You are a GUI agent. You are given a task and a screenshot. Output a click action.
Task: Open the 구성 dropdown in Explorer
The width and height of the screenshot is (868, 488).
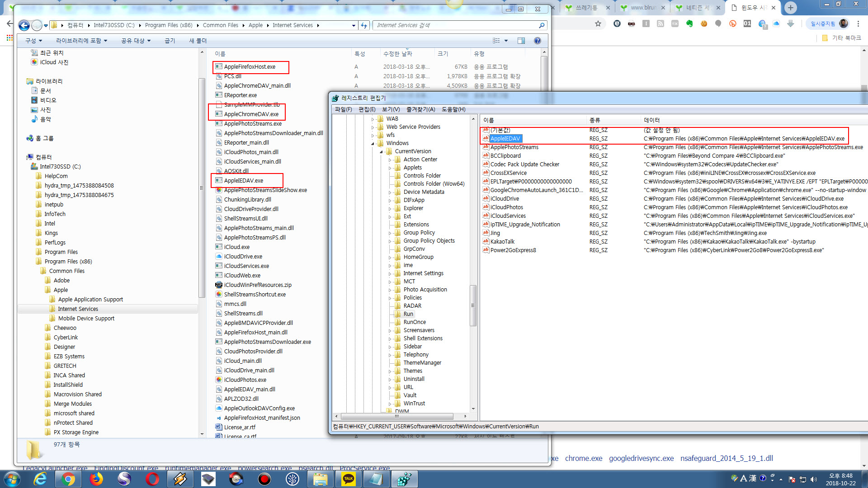tap(34, 41)
